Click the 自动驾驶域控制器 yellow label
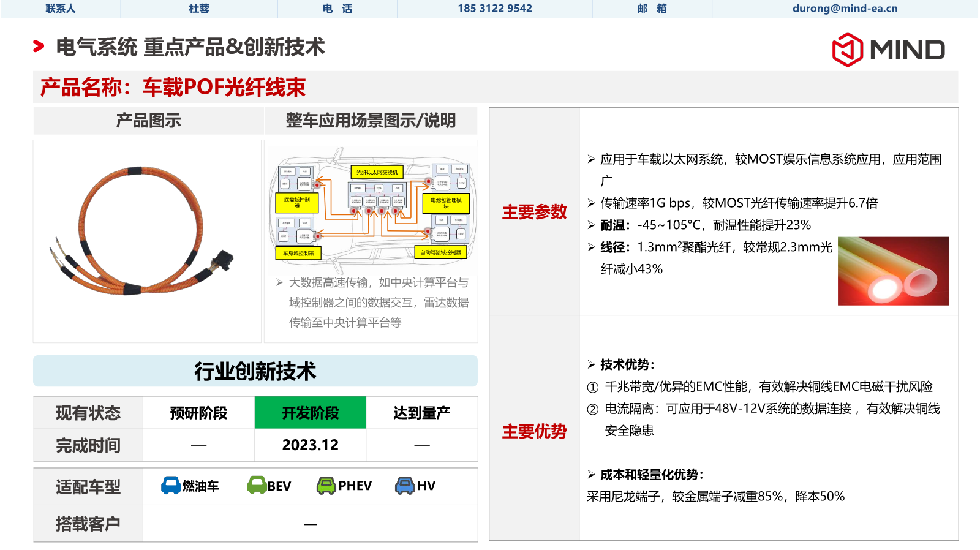This screenshot has height=550, width=980. tap(440, 252)
